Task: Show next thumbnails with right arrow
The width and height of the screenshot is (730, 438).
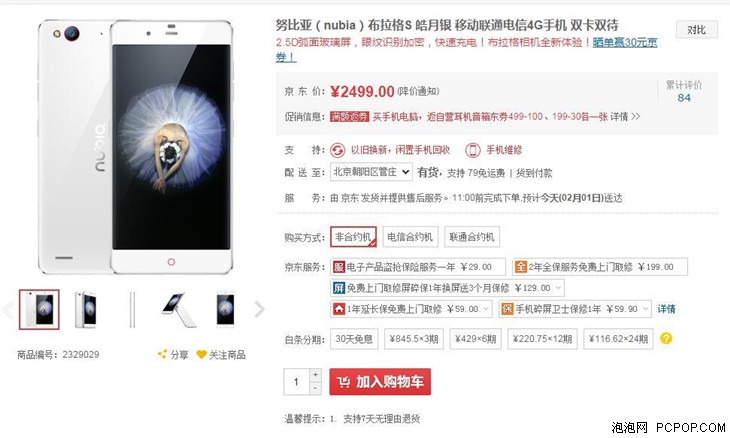Action: [259, 309]
